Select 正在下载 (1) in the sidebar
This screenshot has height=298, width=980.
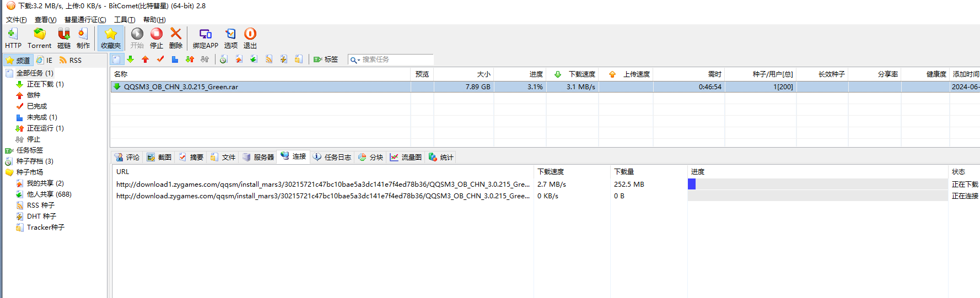(x=45, y=84)
